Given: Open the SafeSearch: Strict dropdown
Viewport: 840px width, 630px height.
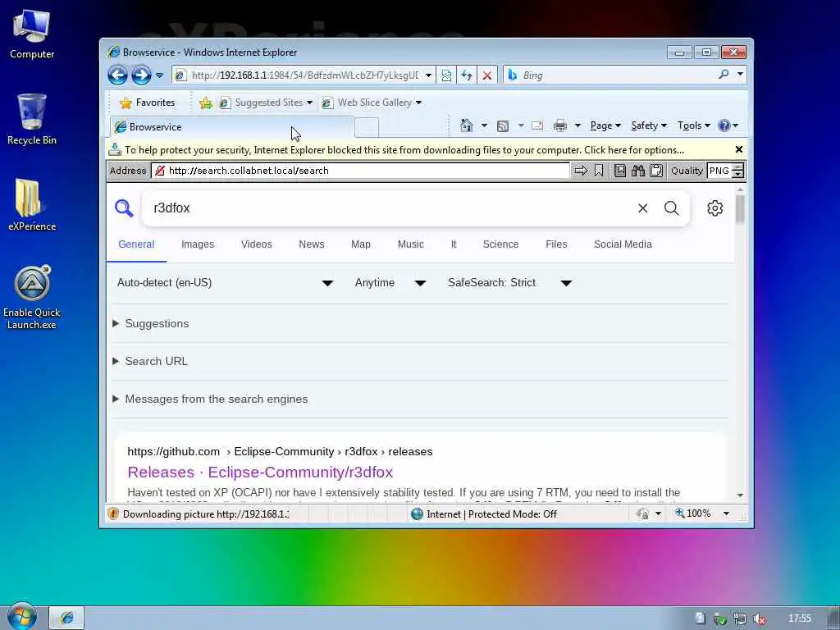Looking at the screenshot, I should pyautogui.click(x=510, y=283).
